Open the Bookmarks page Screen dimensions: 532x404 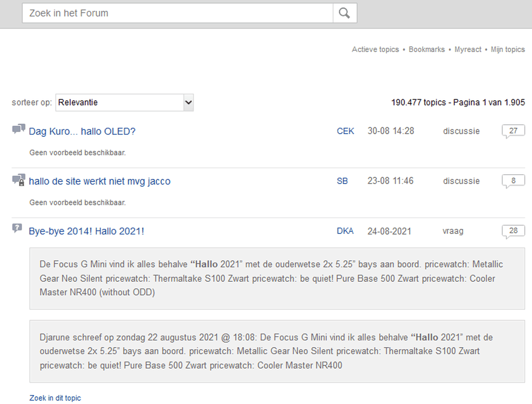coord(427,49)
